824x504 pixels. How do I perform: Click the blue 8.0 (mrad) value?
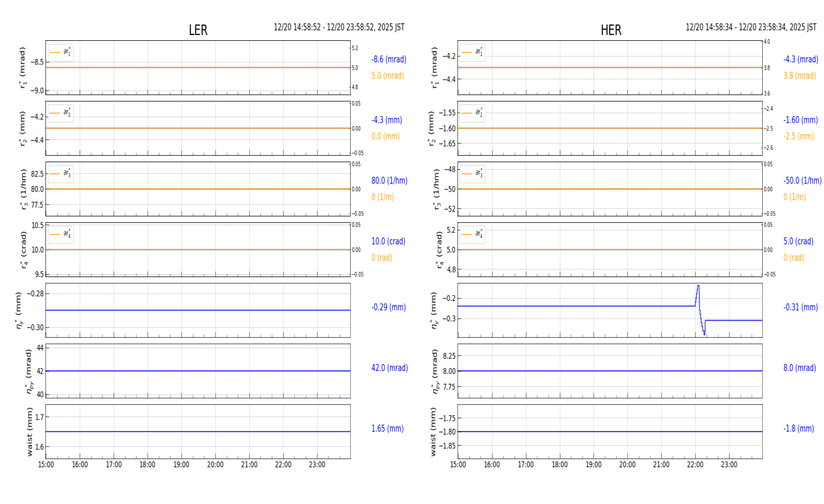click(x=799, y=368)
